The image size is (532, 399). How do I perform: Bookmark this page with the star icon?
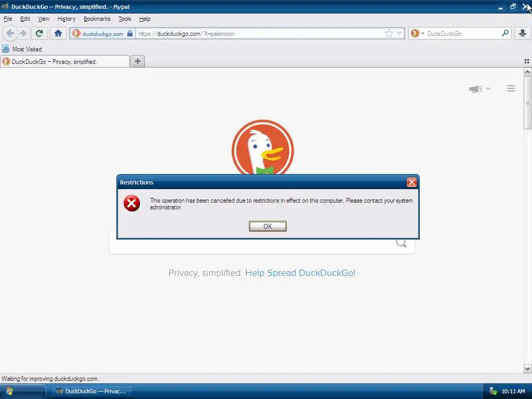[389, 33]
